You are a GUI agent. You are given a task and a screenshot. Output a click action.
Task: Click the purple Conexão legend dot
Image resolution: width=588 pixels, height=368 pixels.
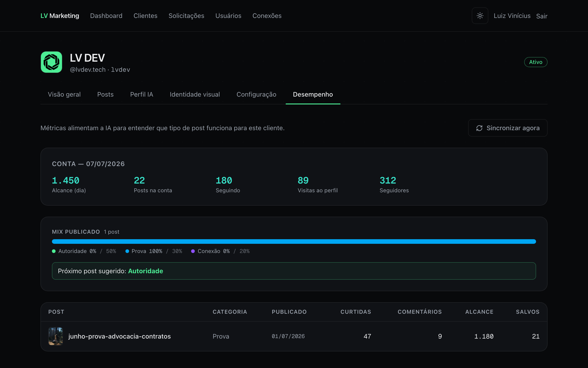(193, 251)
